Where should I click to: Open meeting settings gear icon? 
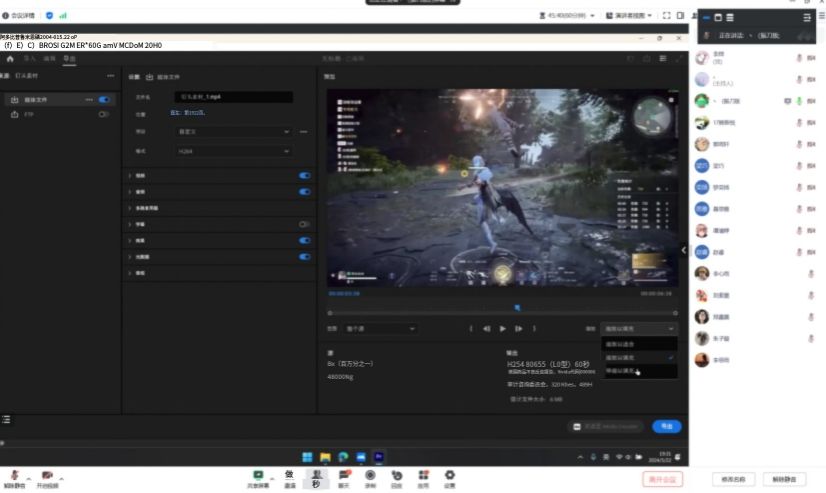click(449, 475)
